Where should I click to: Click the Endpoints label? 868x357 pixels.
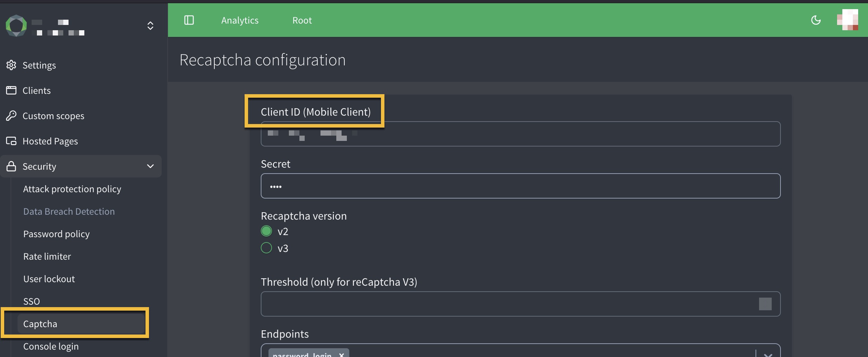click(x=285, y=334)
